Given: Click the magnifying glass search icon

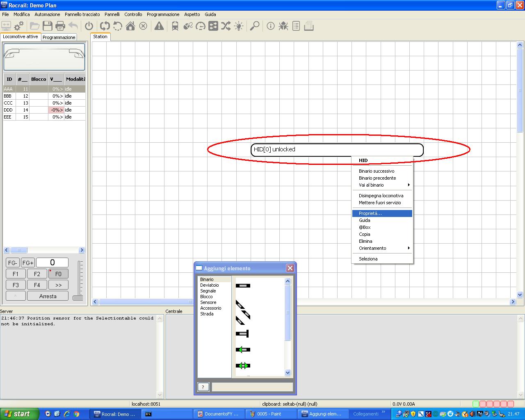Looking at the screenshot, I should (x=255, y=26).
